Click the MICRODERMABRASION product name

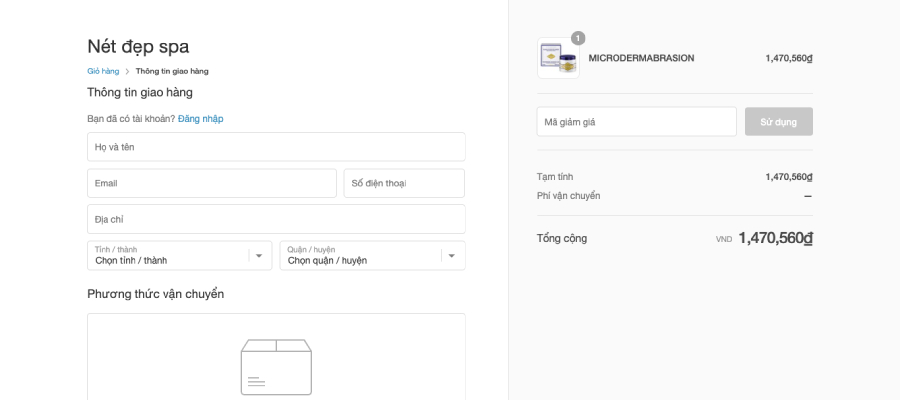click(x=641, y=58)
